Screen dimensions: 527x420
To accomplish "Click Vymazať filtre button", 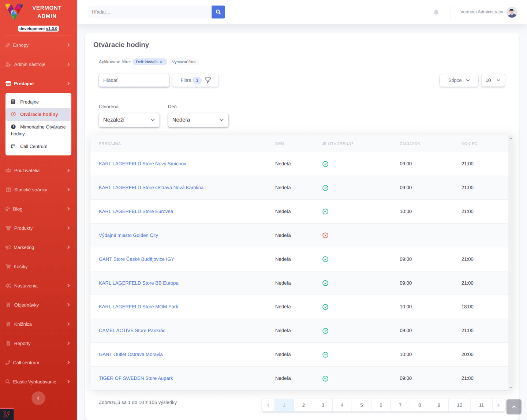I will (x=184, y=62).
